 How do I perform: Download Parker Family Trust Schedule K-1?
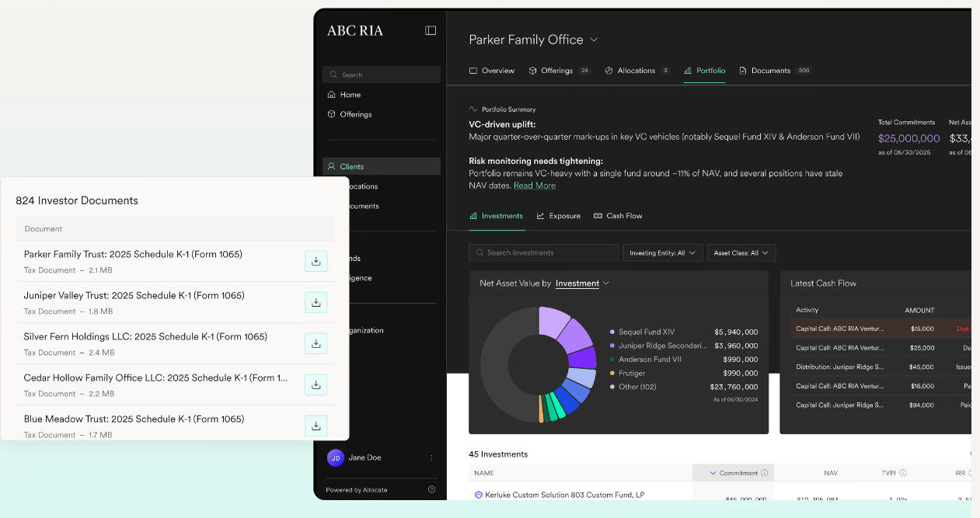coord(316,261)
